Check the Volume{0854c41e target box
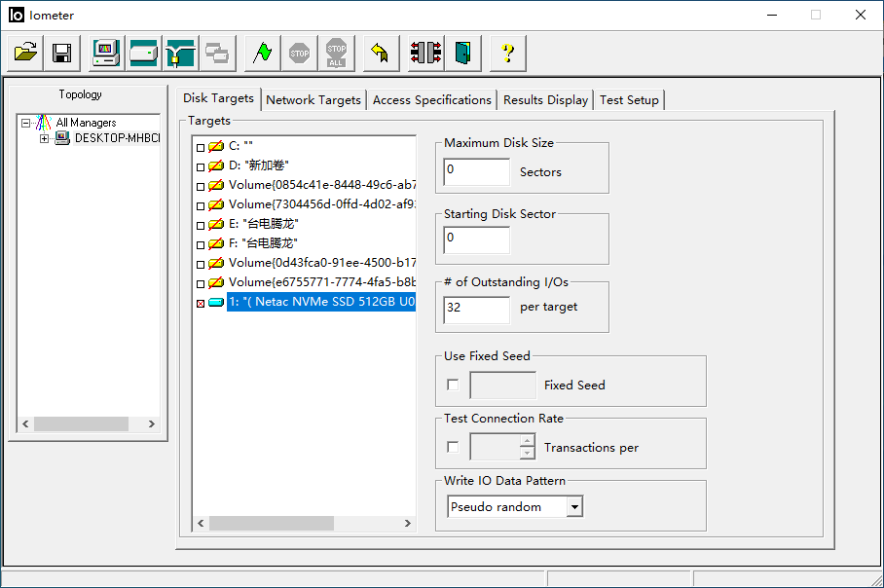Image resolution: width=884 pixels, height=588 pixels. point(201,187)
